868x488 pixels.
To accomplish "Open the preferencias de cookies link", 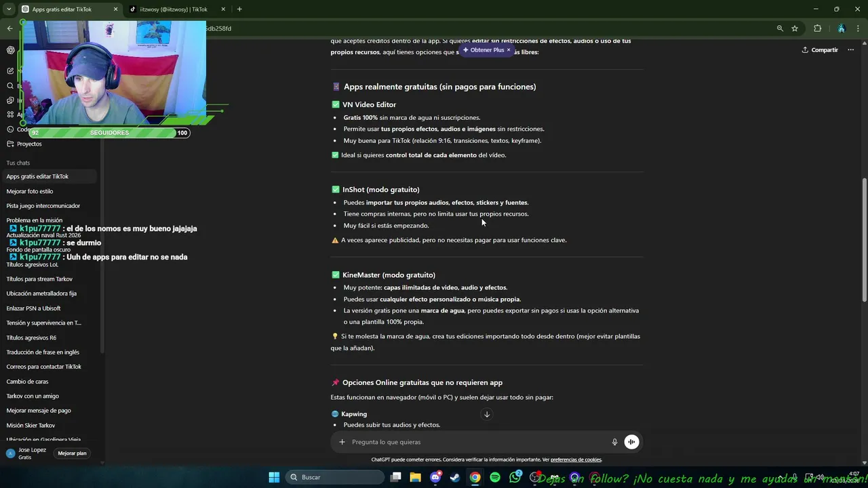I will 576,460.
